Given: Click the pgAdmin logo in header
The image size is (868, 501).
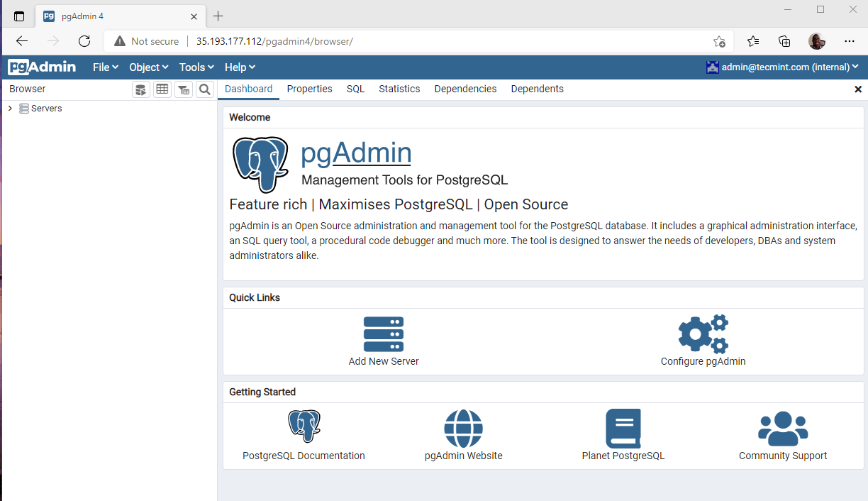Looking at the screenshot, I should 42,67.
